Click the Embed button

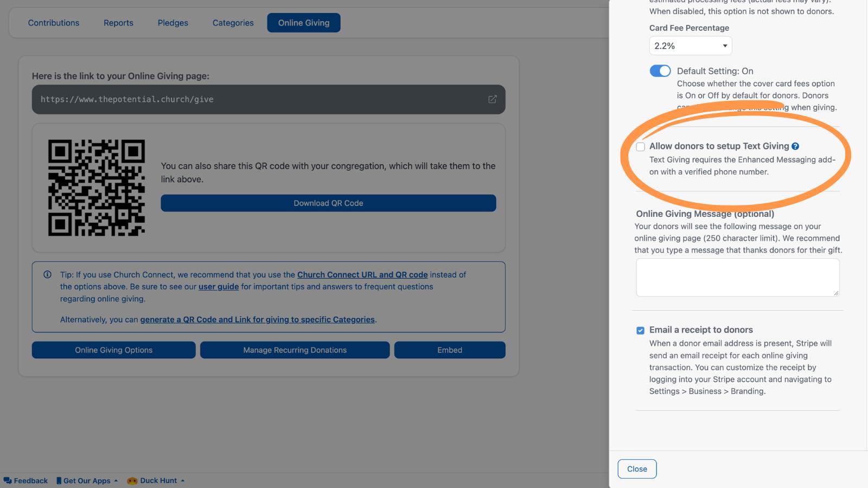tap(450, 350)
